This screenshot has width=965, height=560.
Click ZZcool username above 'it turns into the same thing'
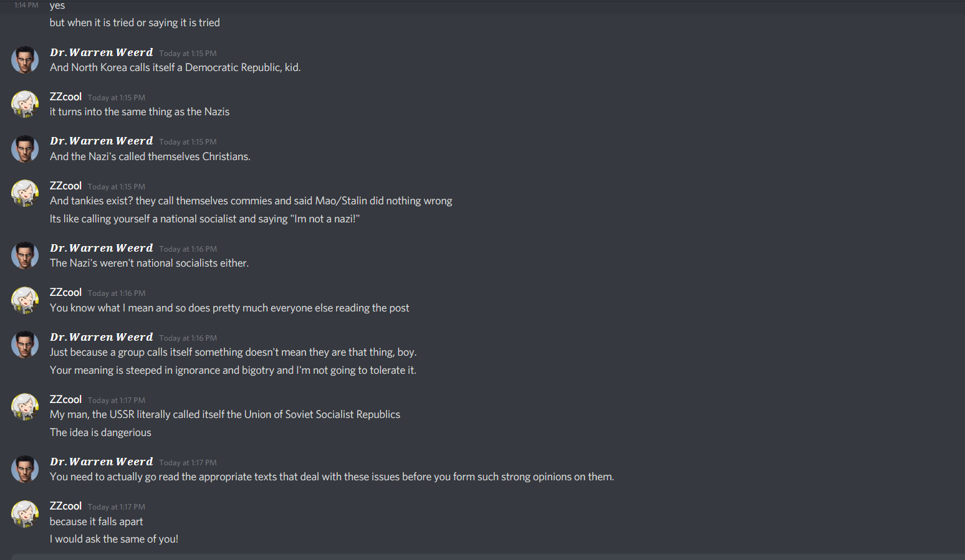(65, 97)
